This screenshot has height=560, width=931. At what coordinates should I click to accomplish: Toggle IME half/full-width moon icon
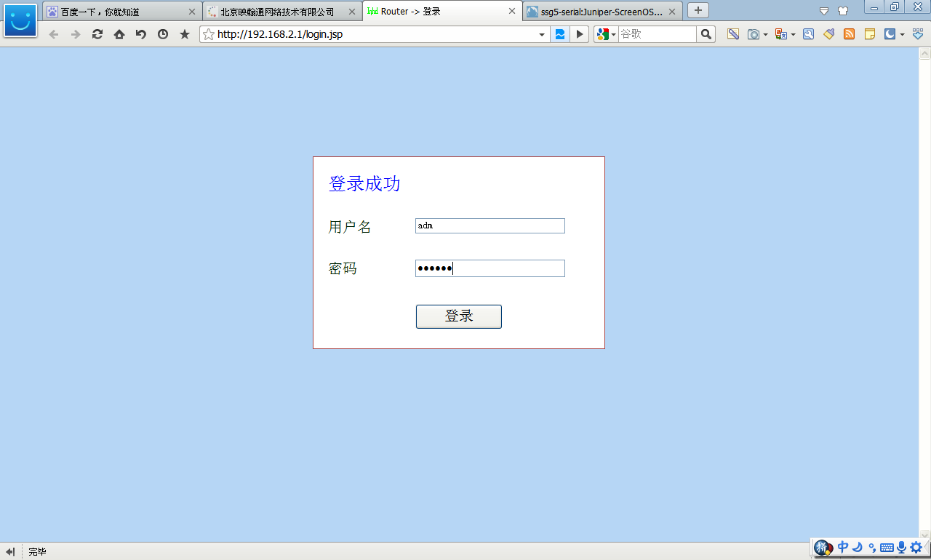pos(858,548)
